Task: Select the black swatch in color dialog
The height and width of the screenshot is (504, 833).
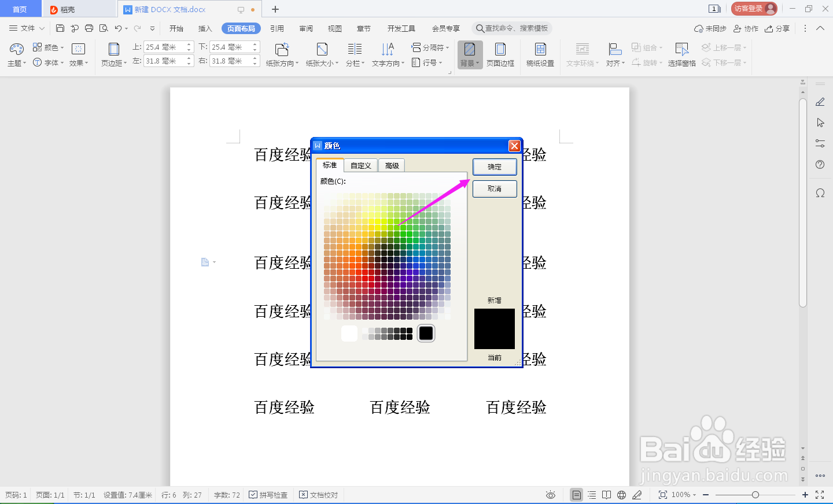Action: click(426, 333)
